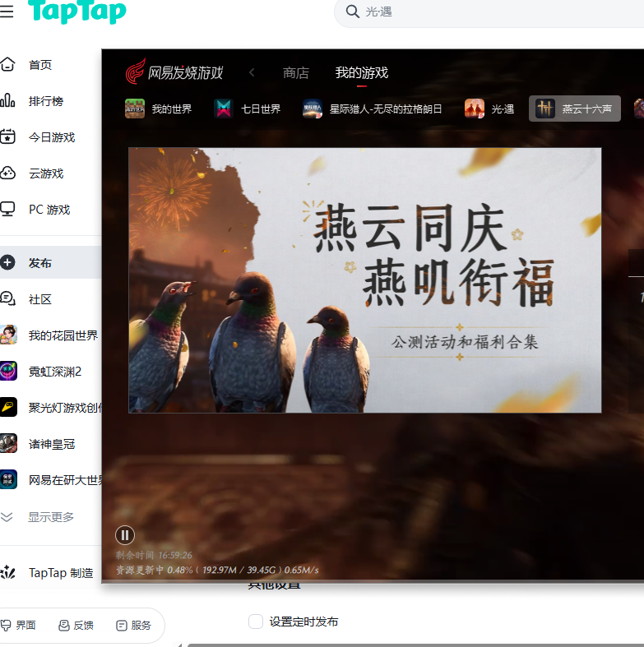Open the 燕云同庆 燕叽衔福 banner

click(x=365, y=280)
